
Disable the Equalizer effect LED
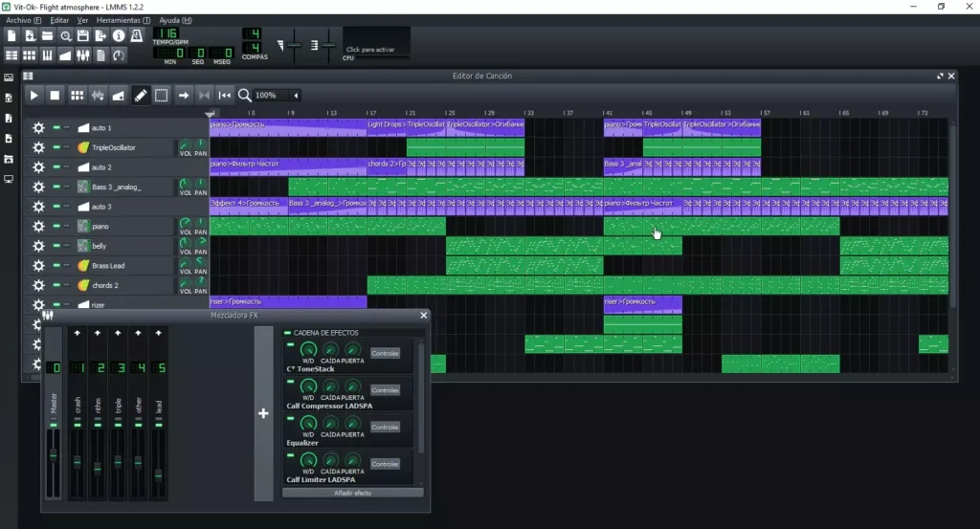(290, 417)
